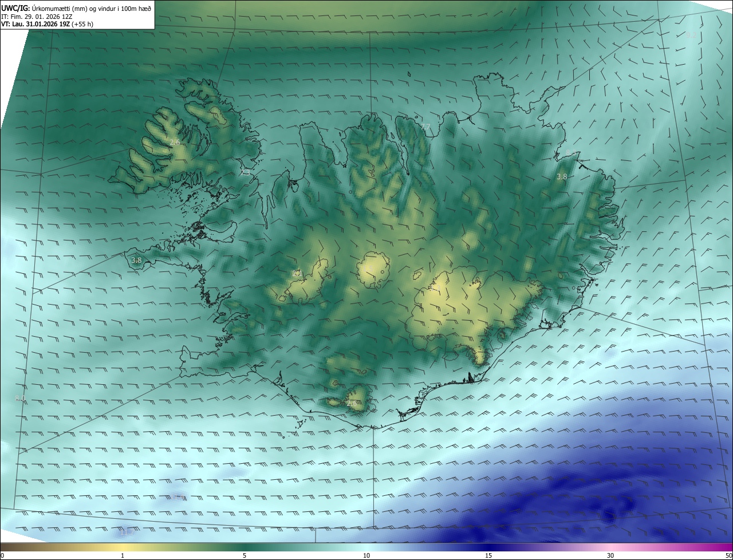Click the colorbar tick label '15'
This screenshot has height=560, width=733.
click(488, 555)
